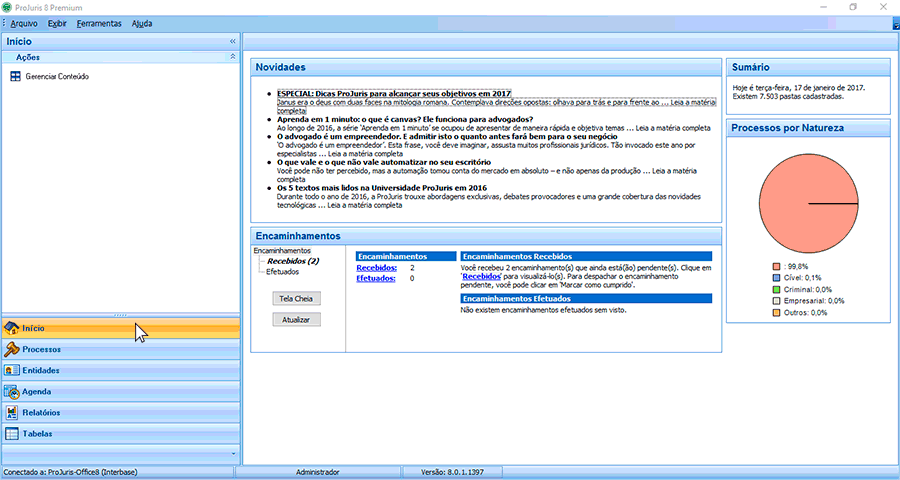This screenshot has width=900, height=480.
Task: Open navigation pane options dropdown arrow
Action: tap(233, 454)
